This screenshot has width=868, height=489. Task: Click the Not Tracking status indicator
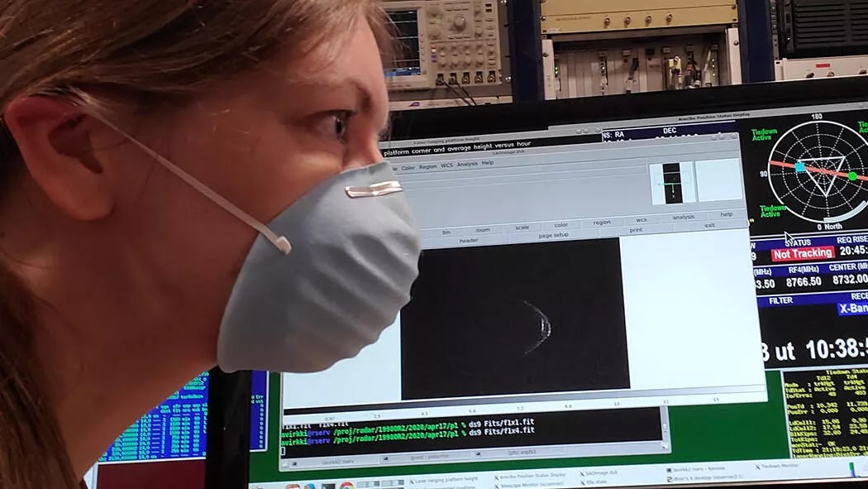[x=803, y=254]
